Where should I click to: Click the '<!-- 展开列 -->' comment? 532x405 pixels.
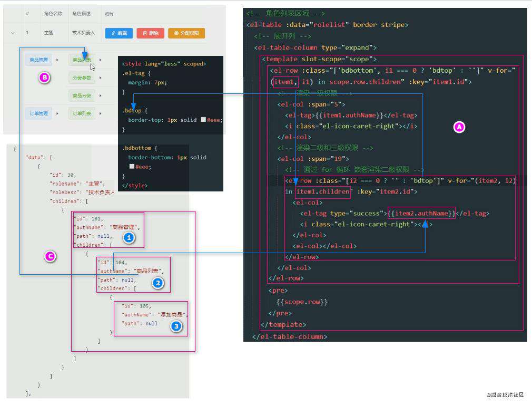283,36
